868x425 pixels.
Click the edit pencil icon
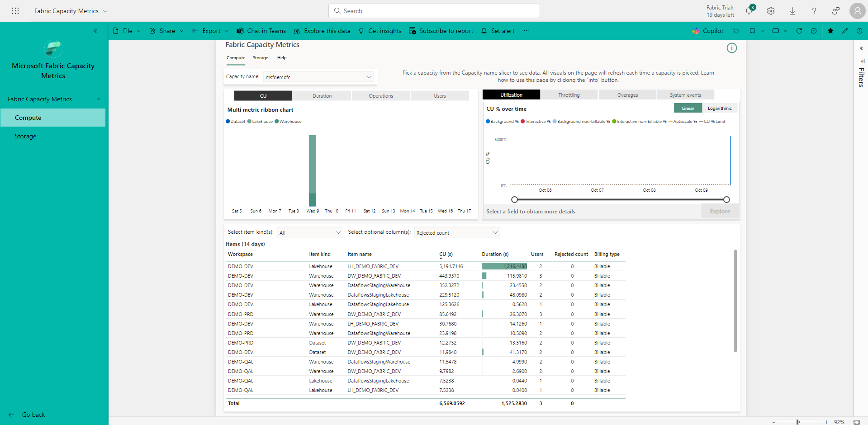tap(845, 31)
